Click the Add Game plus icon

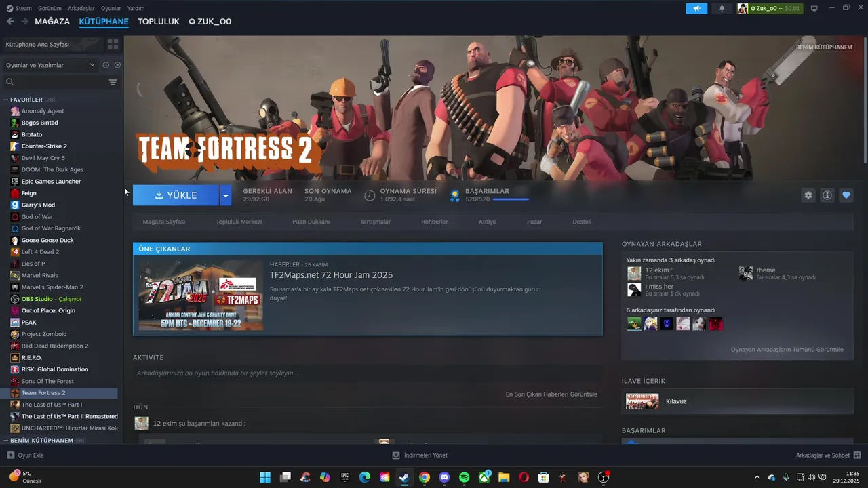coord(10,455)
